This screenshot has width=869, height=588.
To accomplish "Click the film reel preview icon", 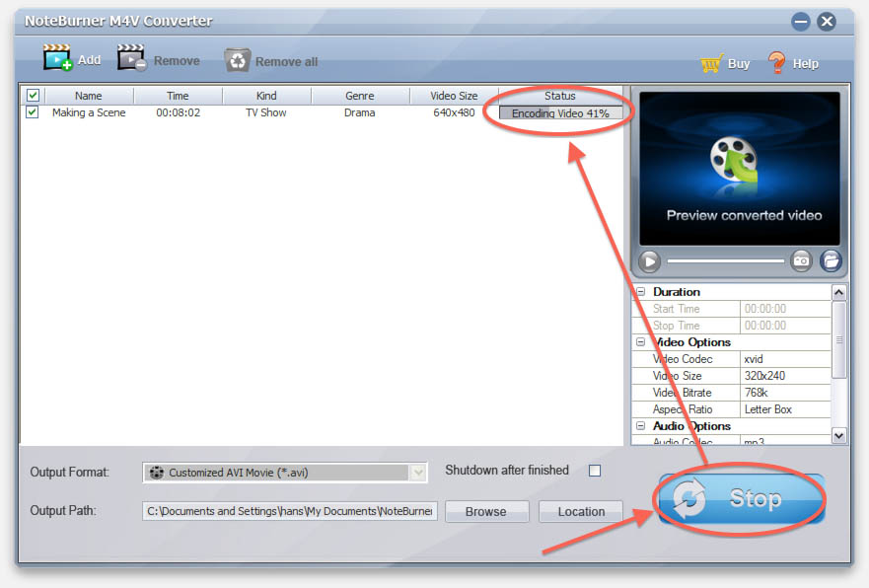I will pyautogui.click(x=734, y=161).
